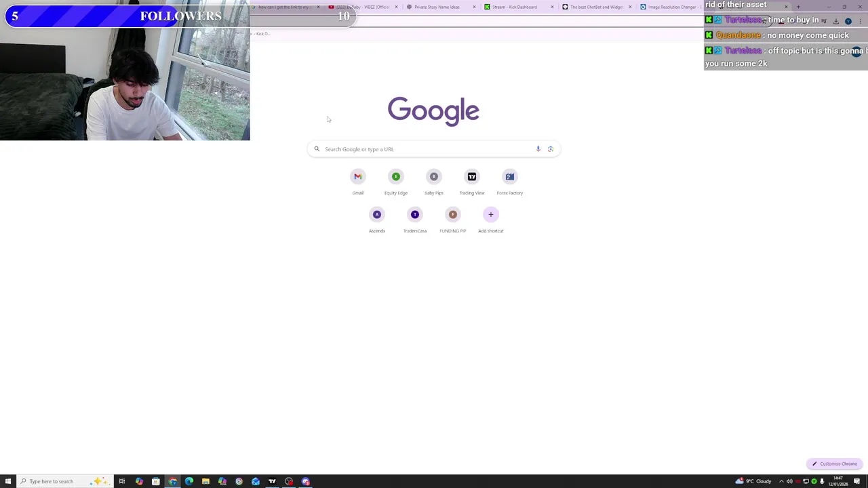The width and height of the screenshot is (868, 488).
Task: Open the Forex Factory shortcut
Action: pyautogui.click(x=509, y=182)
